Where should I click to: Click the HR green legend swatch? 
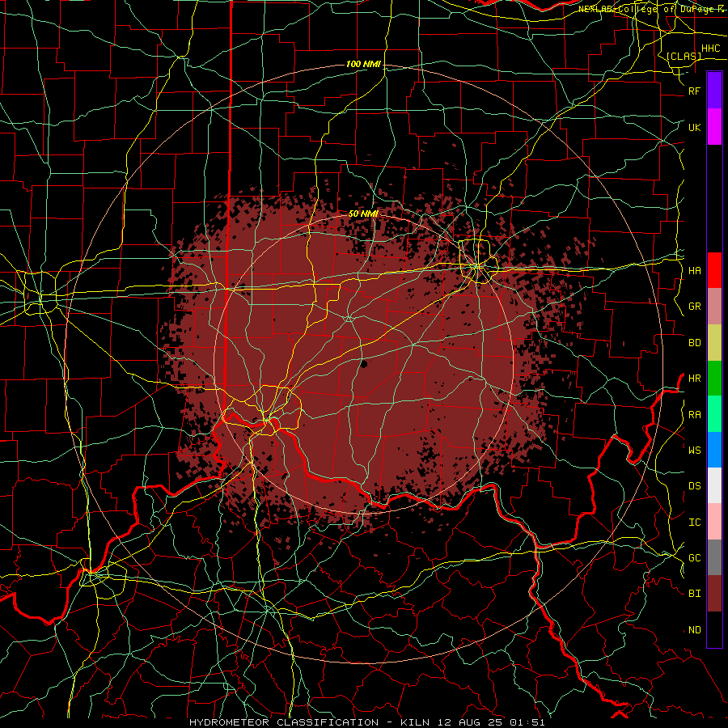tap(714, 378)
